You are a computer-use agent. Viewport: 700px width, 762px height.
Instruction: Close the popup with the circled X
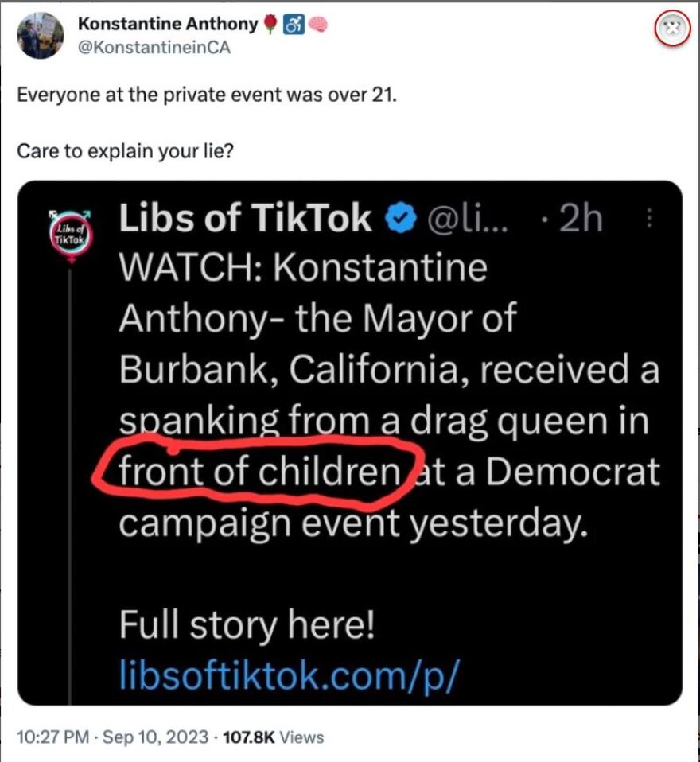(x=671, y=28)
